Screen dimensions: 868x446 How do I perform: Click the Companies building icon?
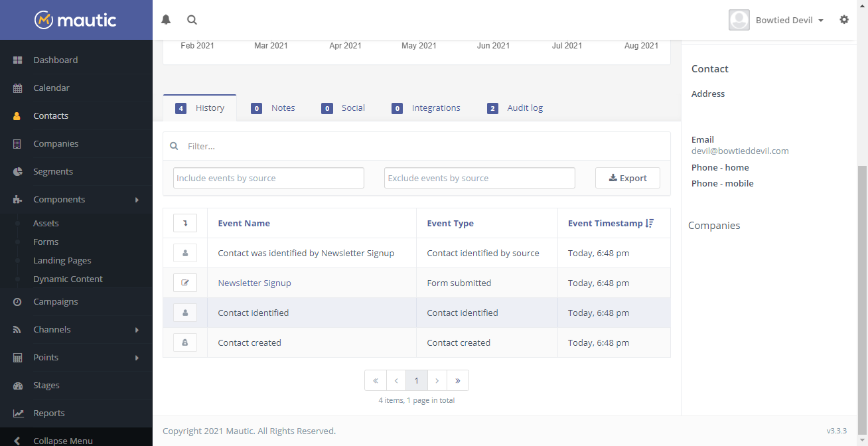tap(18, 143)
